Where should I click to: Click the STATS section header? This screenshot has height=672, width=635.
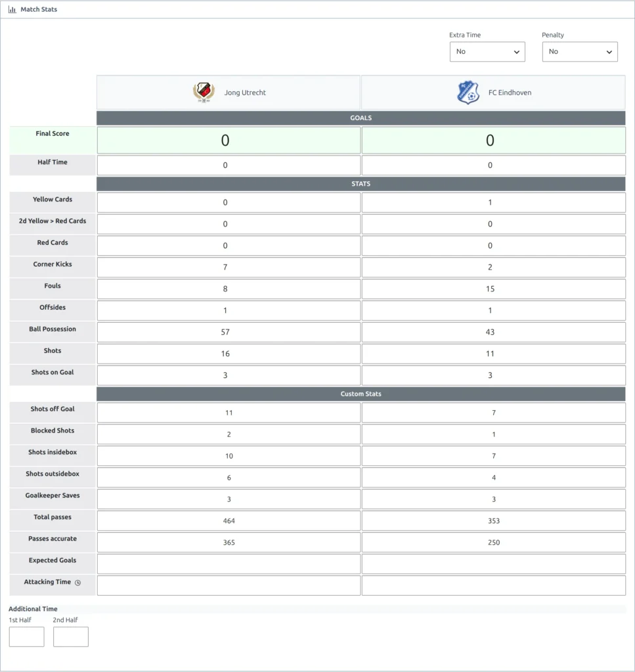coord(361,184)
